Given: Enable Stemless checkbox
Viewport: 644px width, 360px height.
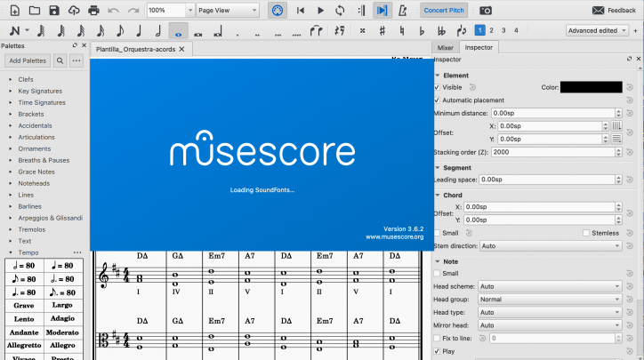Looking at the screenshot, I should click(x=586, y=233).
